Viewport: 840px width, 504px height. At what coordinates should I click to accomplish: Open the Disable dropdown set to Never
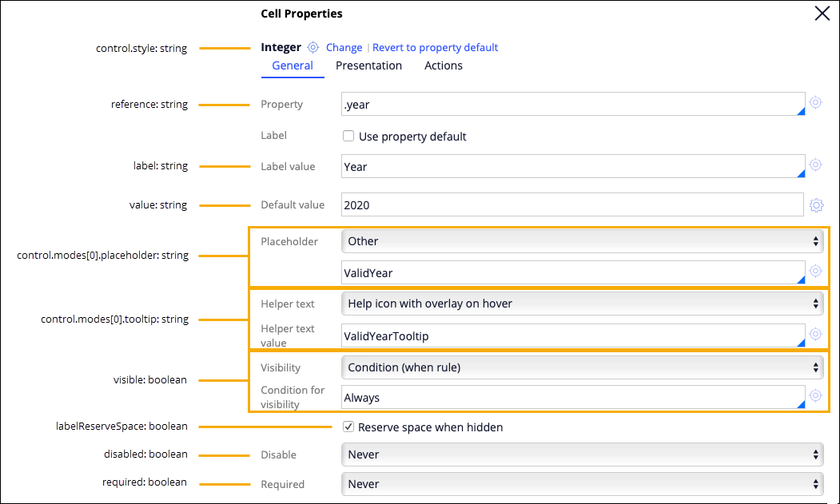[x=583, y=454]
